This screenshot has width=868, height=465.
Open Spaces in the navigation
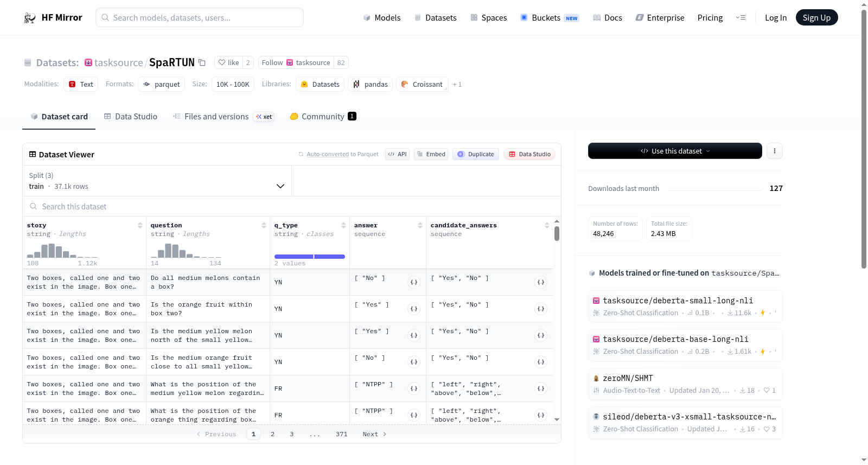pos(489,18)
